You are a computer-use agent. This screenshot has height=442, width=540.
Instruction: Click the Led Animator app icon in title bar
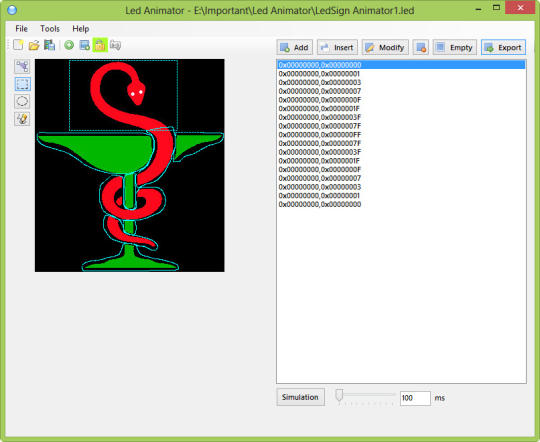click(x=12, y=10)
